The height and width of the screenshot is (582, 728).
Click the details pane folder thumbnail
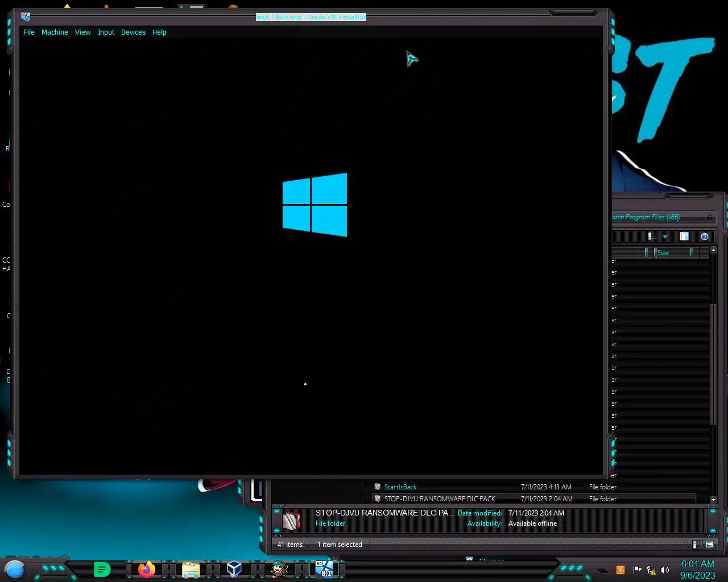(x=292, y=520)
